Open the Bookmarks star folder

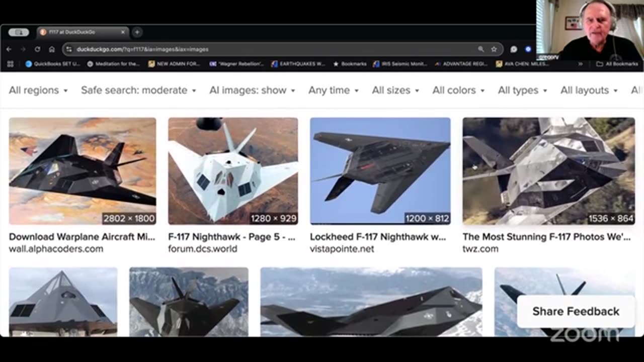pos(350,64)
